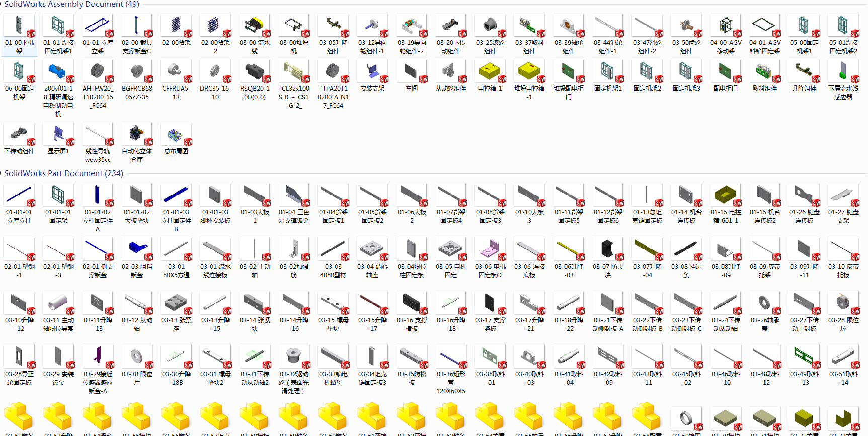Select the 03-25滚轮组件 assembly icon
Viewport: 868px width, 436px height.
click(490, 25)
